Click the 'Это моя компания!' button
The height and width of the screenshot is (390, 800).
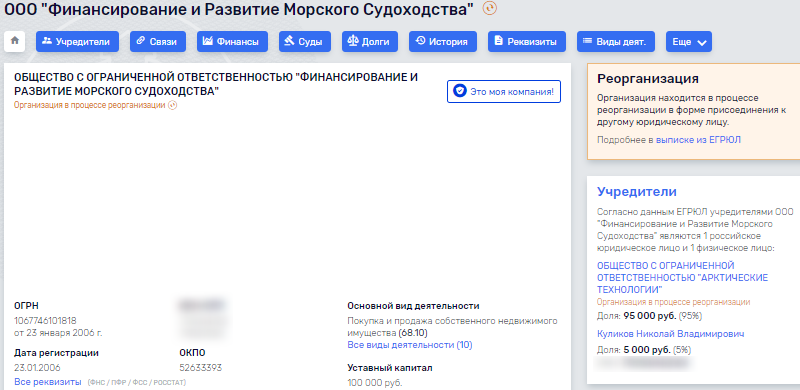(x=504, y=91)
